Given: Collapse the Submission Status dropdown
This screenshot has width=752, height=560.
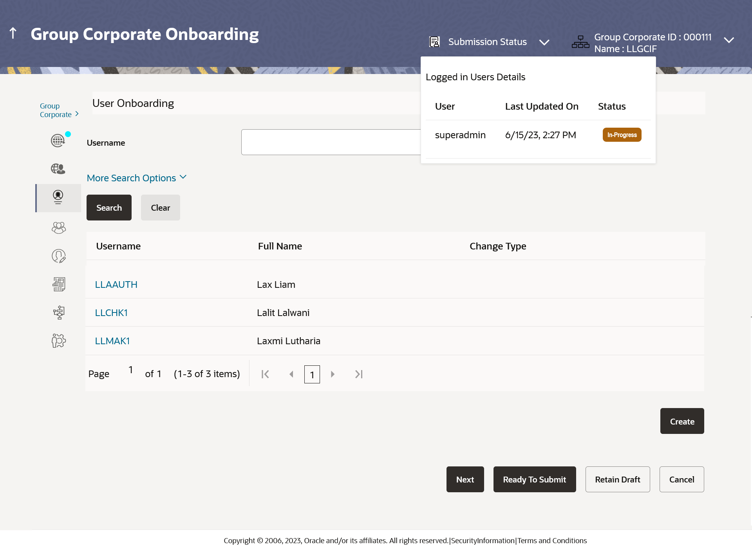Looking at the screenshot, I should (544, 42).
